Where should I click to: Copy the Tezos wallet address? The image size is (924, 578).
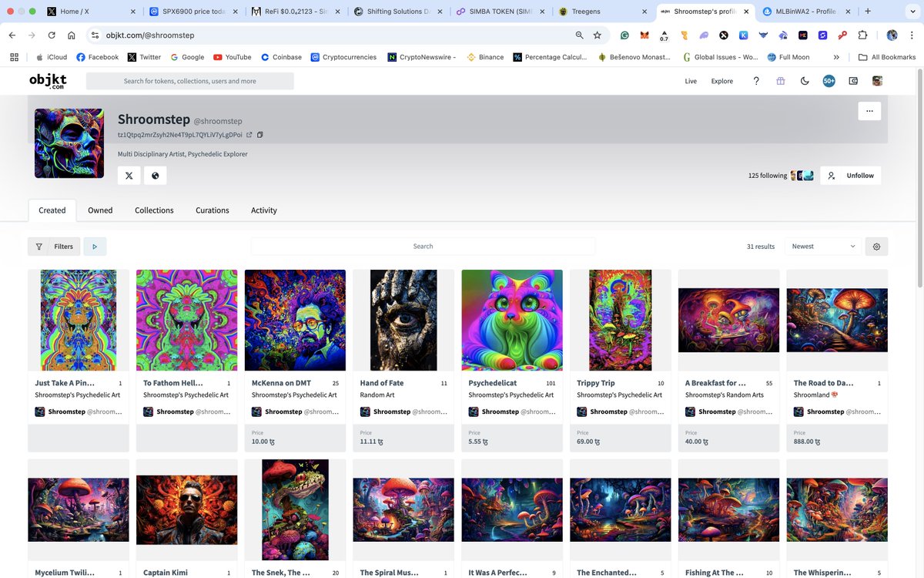pos(260,135)
